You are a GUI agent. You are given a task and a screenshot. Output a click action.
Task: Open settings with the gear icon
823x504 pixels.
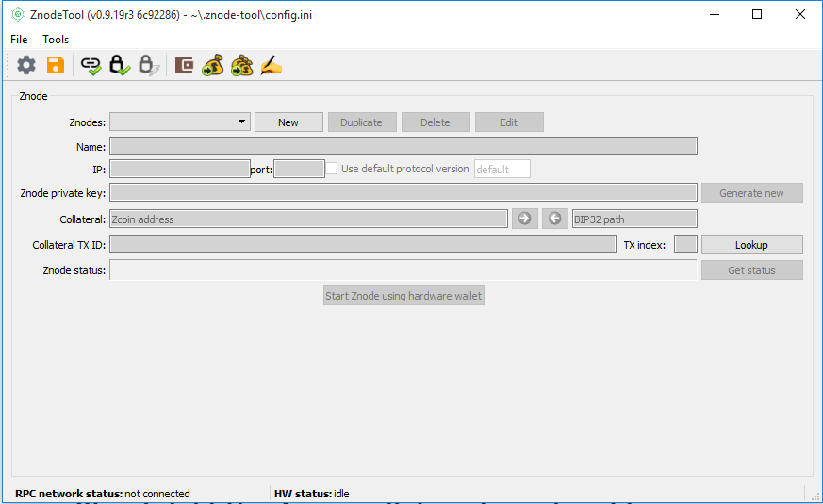tap(26, 66)
